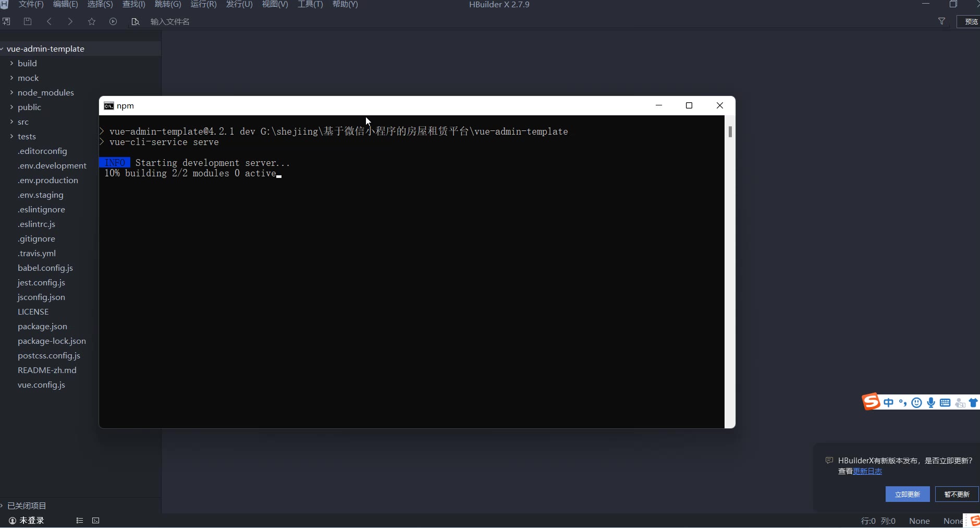Click the 未登录 login label
The image size is (980, 528).
tap(32, 521)
